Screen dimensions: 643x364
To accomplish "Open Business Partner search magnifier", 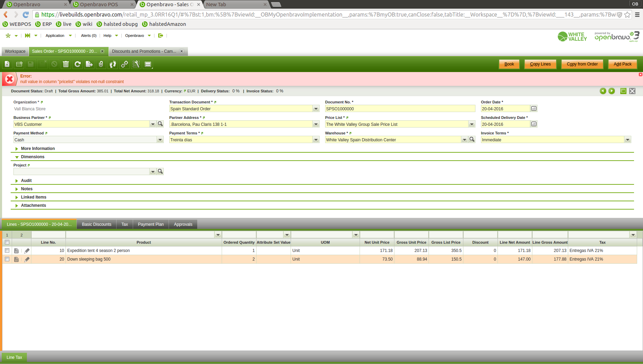I will click(160, 124).
